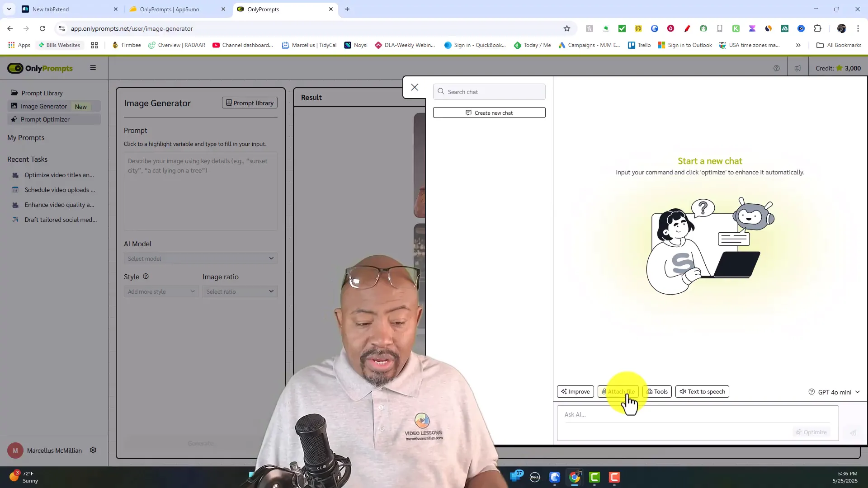Open My Prompts section
868x488 pixels.
coord(26,138)
